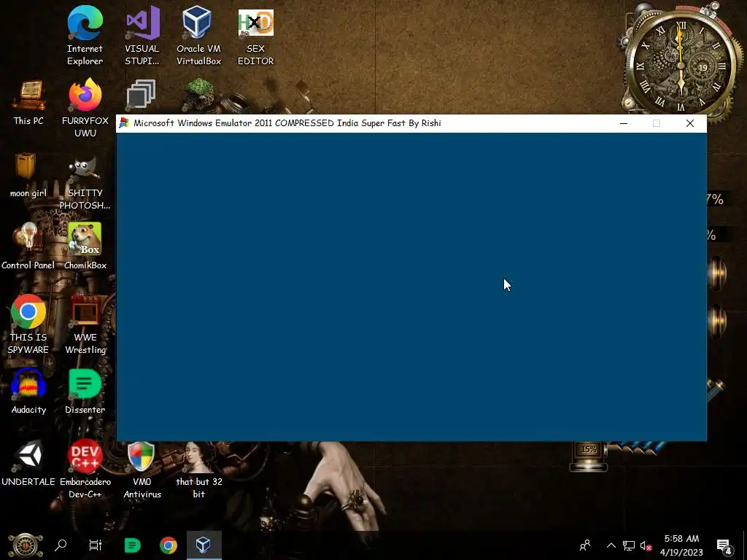Click the muted volume tray icon
Screen dimensions: 747x560
click(x=646, y=545)
